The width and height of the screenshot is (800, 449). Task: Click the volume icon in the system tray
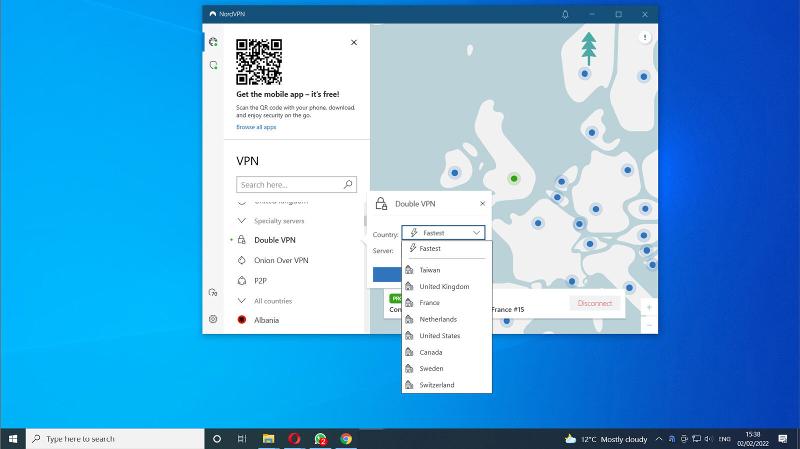[708, 439]
